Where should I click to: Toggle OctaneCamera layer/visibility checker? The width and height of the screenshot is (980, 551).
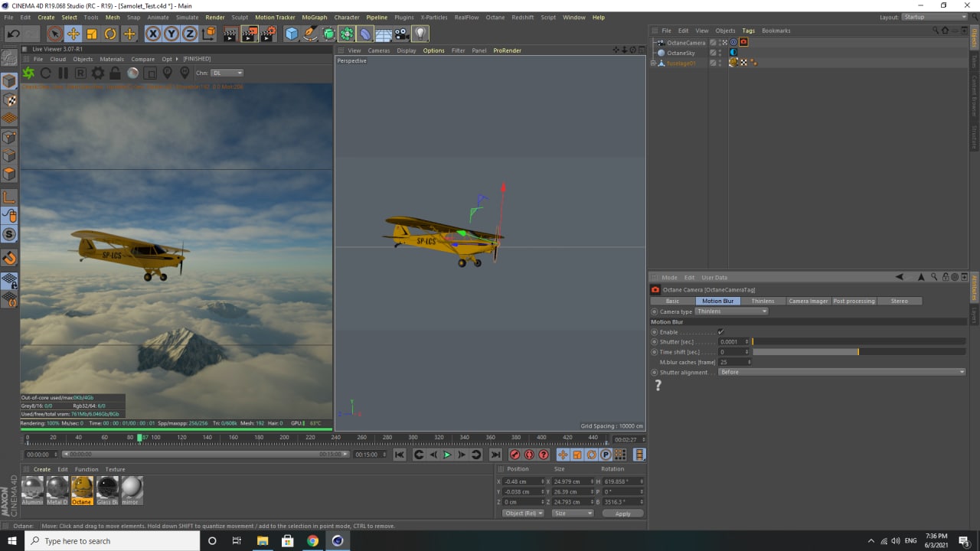tap(713, 43)
